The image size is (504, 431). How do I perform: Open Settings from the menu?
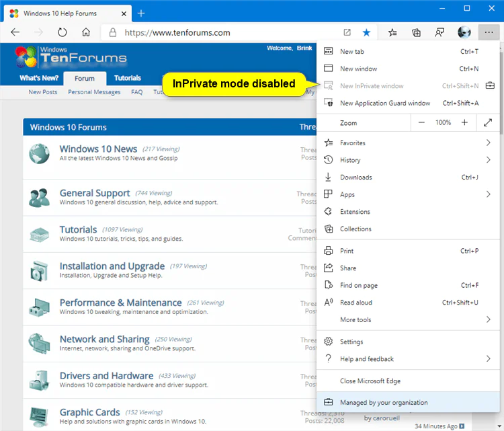pos(408,342)
